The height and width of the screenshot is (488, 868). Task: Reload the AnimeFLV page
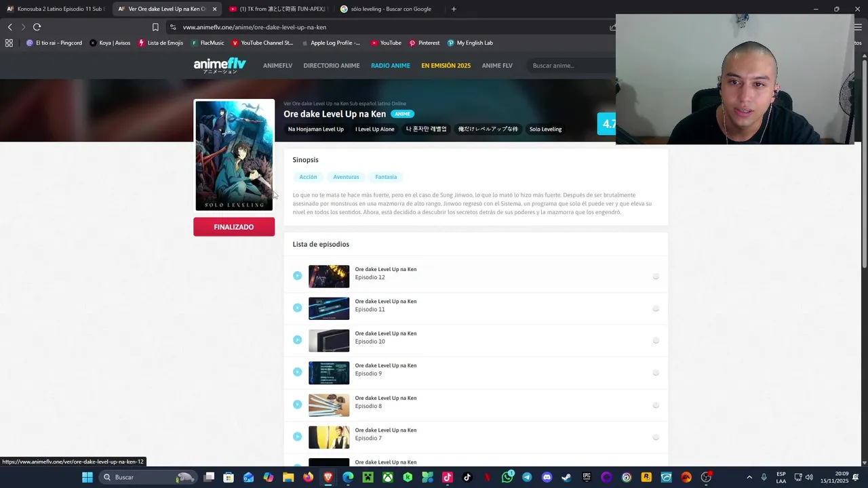click(37, 27)
